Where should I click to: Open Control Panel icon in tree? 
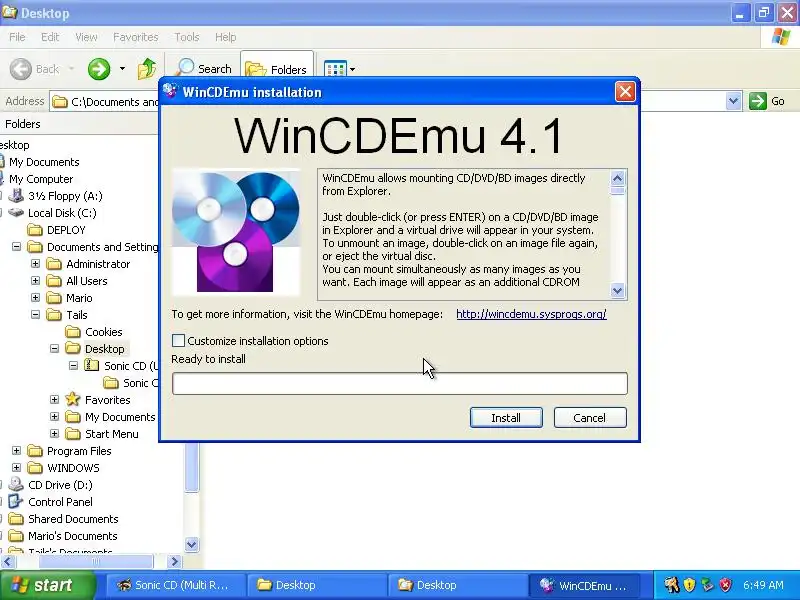click(16, 502)
